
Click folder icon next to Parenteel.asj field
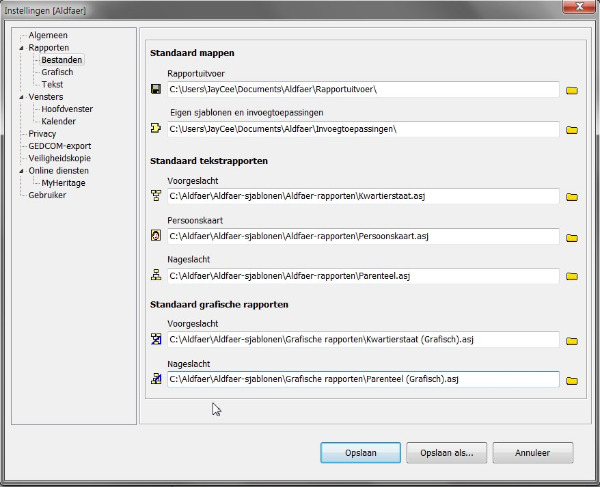pos(573,277)
